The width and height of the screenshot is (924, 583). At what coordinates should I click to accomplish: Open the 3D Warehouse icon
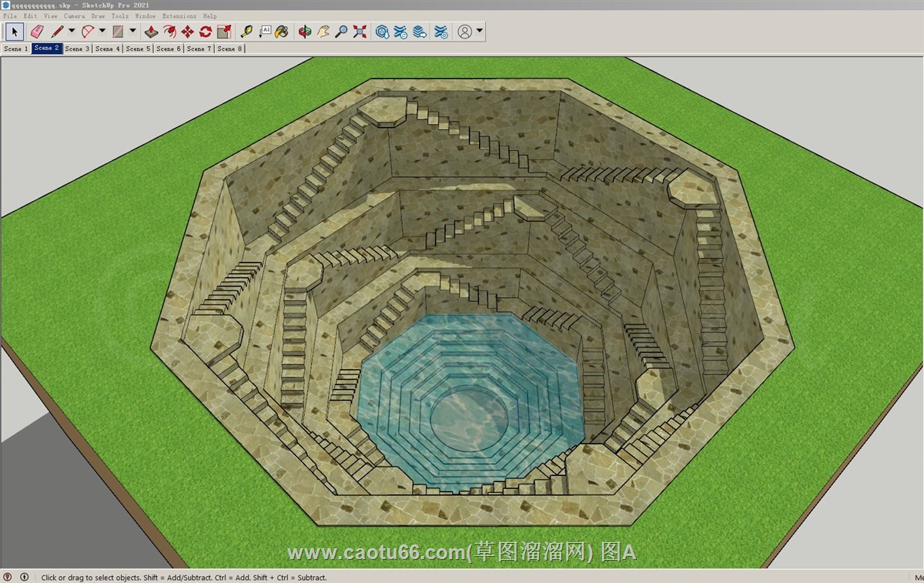382,32
